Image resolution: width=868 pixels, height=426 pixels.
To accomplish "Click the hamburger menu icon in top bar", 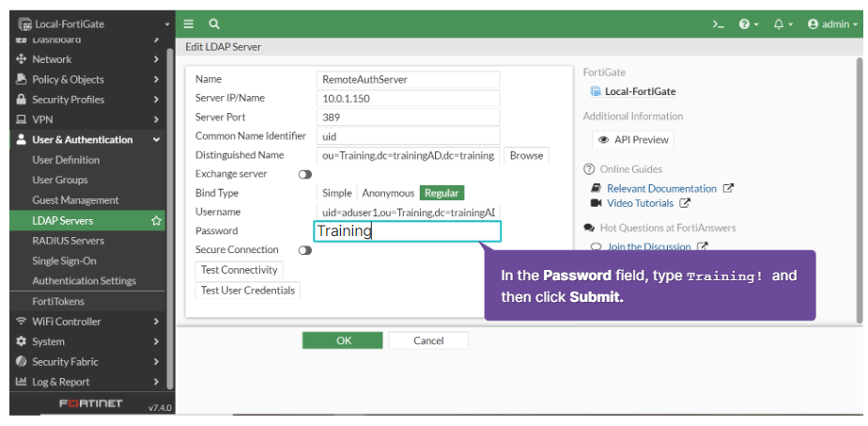I will [x=189, y=24].
